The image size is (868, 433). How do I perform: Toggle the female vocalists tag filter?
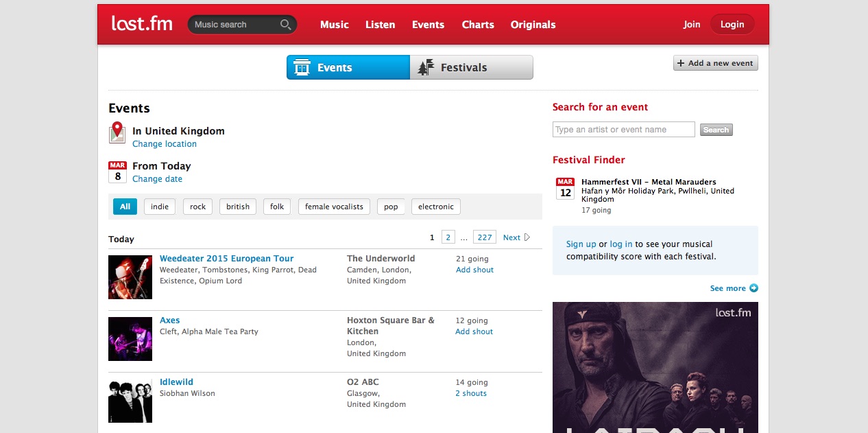[334, 207]
